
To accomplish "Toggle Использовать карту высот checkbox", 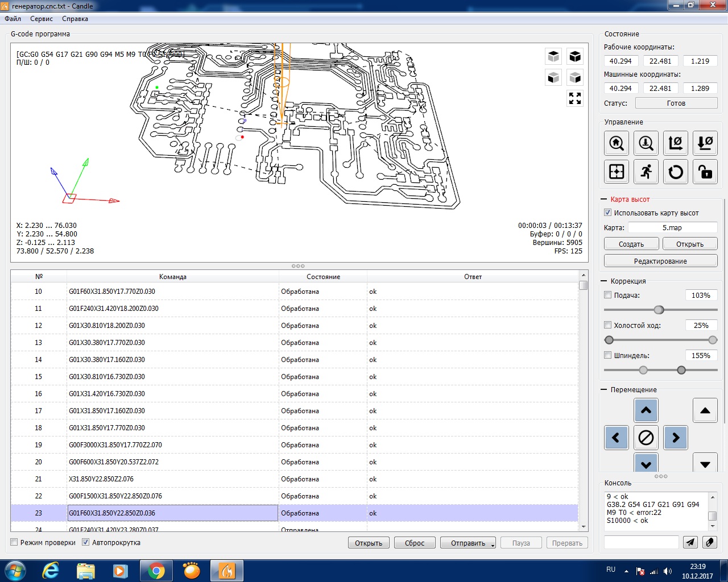I will pos(608,213).
